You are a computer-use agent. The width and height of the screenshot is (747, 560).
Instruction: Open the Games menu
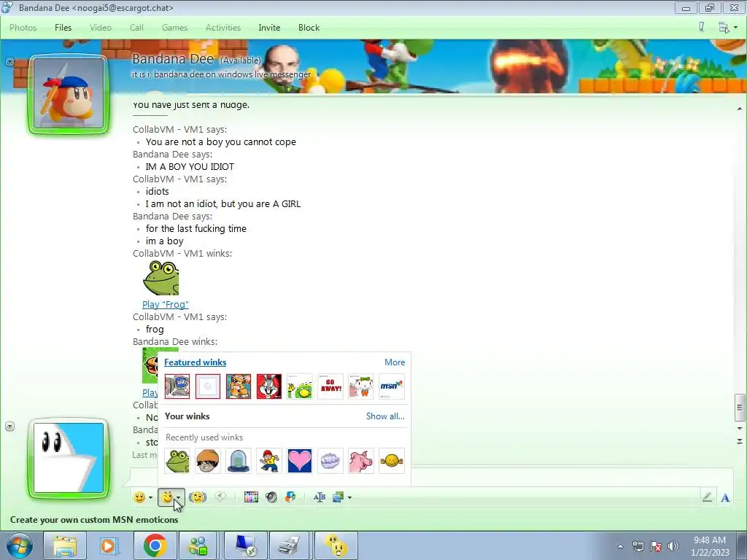pyautogui.click(x=174, y=28)
